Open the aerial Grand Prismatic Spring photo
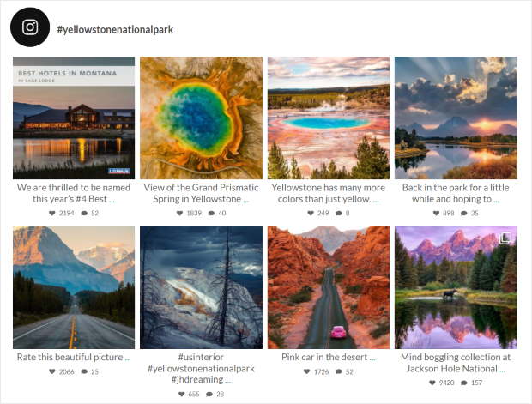Viewport: 532px width, 404px height. tap(201, 118)
